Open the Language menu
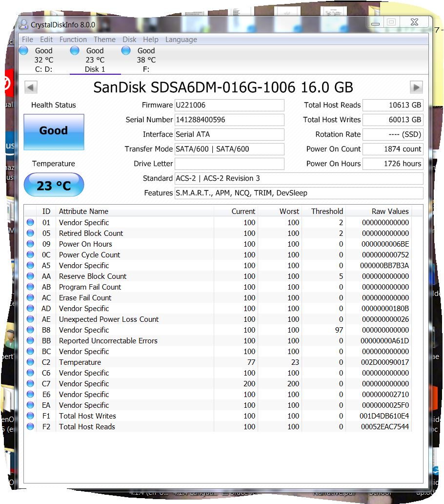The width and height of the screenshot is (444, 504). (181, 40)
